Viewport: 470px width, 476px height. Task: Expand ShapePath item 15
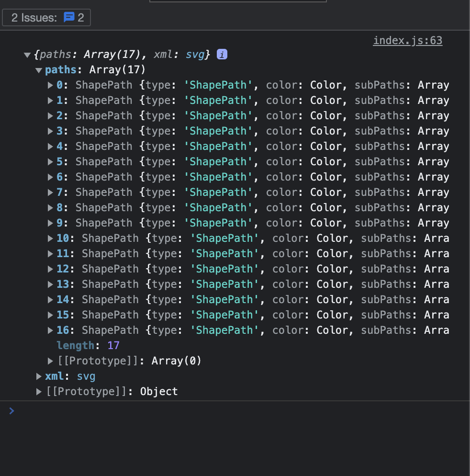(x=50, y=315)
